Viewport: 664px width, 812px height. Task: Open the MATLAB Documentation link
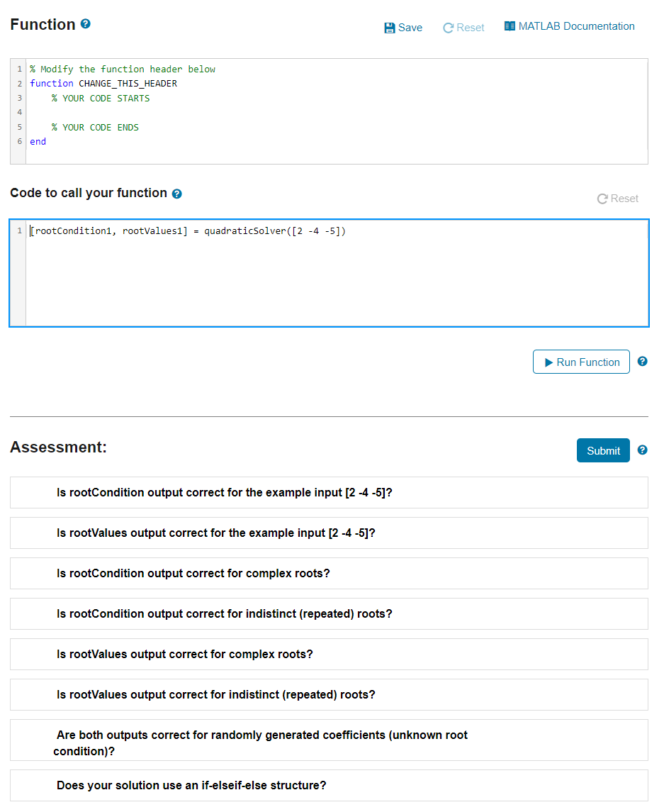569,26
